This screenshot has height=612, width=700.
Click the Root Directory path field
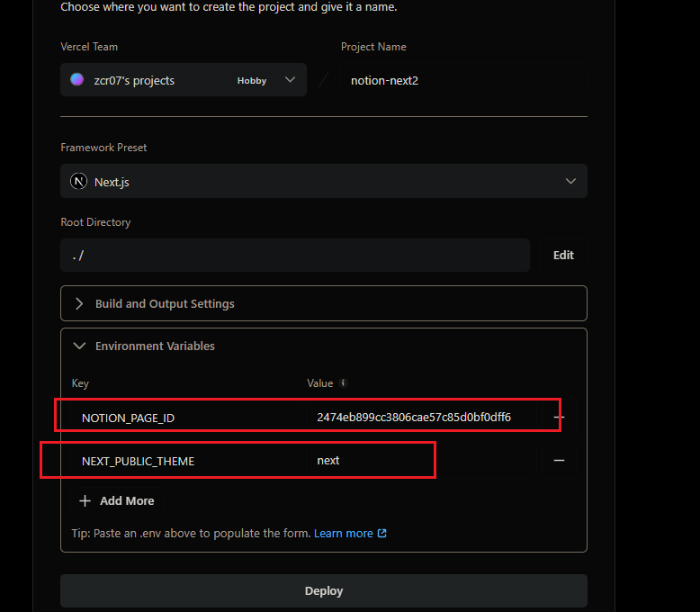(295, 256)
